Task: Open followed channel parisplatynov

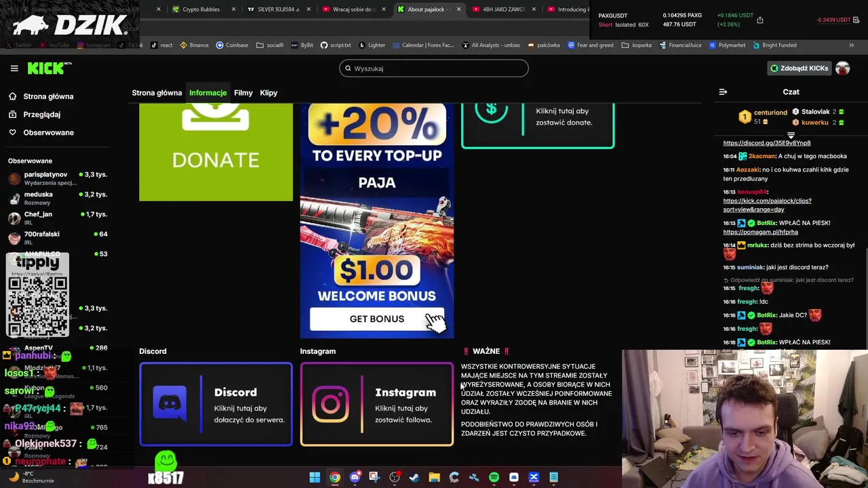Action: click(x=57, y=178)
